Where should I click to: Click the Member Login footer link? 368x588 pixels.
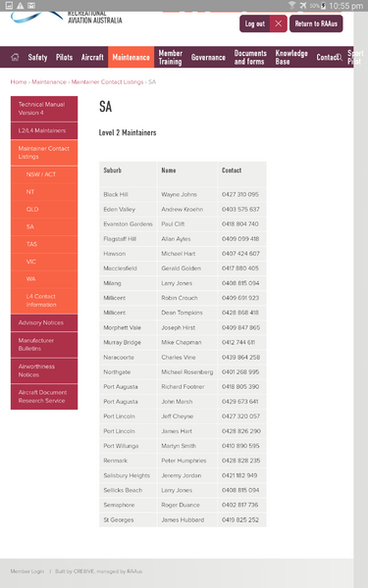[x=27, y=571]
